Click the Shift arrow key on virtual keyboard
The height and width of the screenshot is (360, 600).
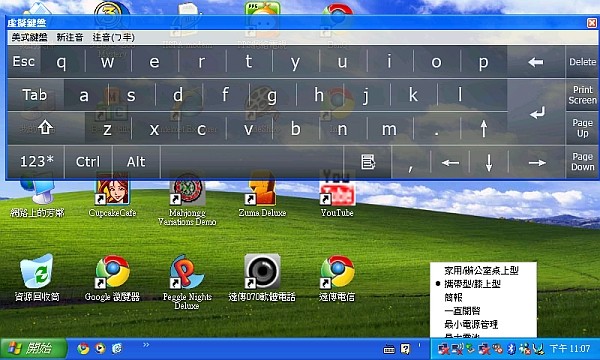(x=46, y=128)
